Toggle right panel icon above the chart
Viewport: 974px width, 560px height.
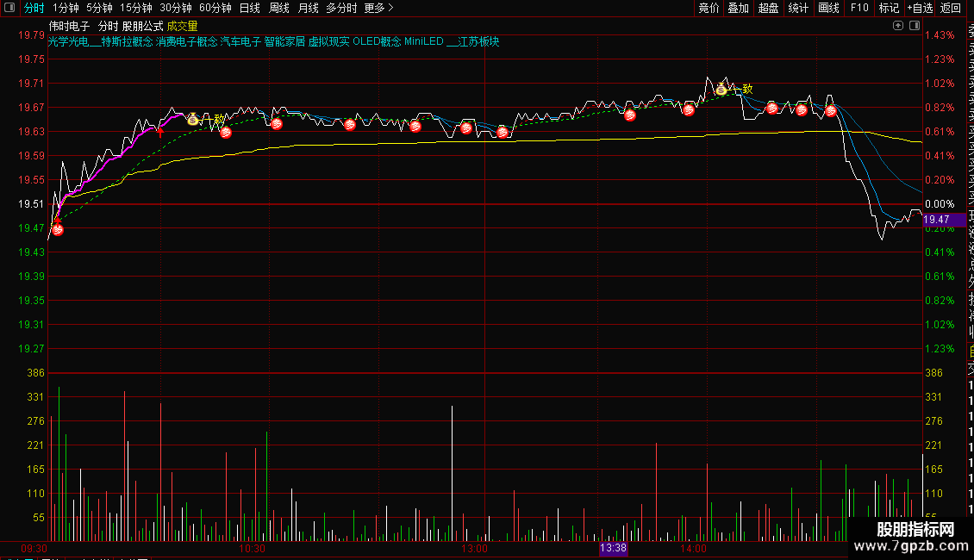click(x=915, y=26)
